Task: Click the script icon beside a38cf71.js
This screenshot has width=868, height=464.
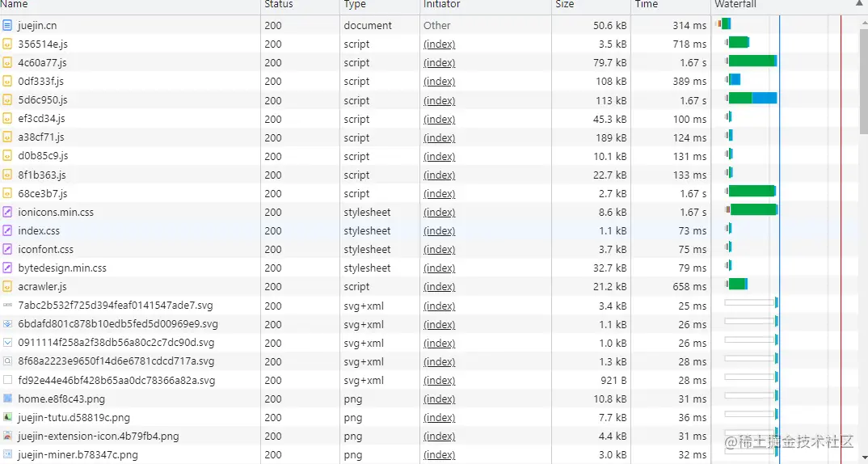Action: click(x=7, y=137)
